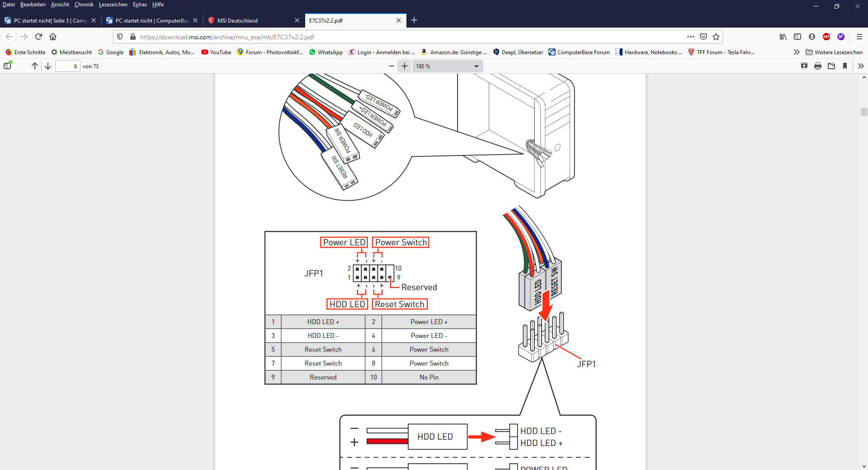
Task: Copy current view bookmark link
Action: coord(845,66)
